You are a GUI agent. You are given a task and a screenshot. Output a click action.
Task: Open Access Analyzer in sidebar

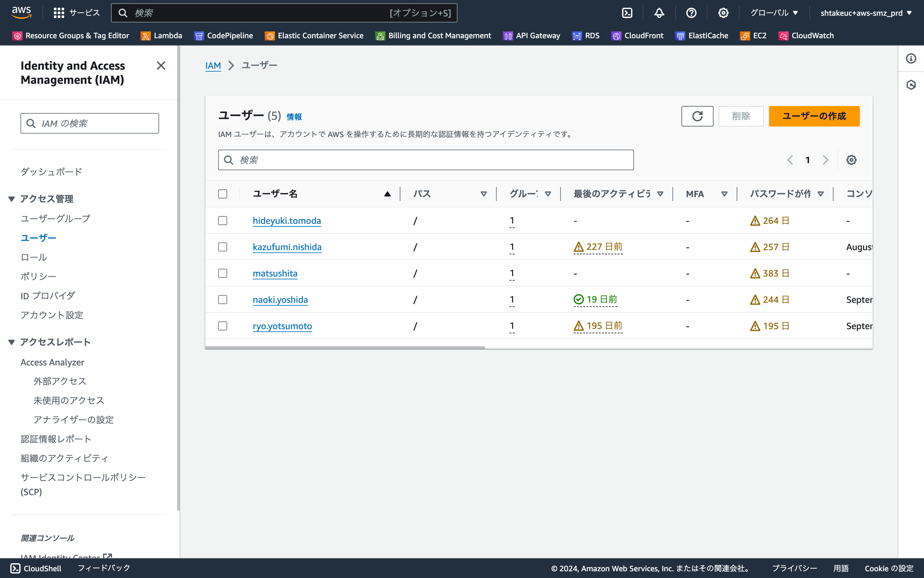tap(52, 363)
